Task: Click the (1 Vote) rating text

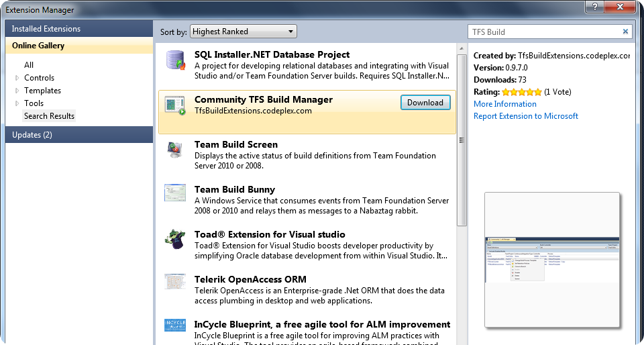Action: click(557, 92)
